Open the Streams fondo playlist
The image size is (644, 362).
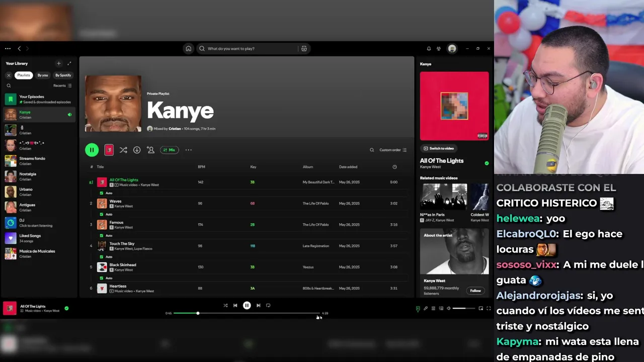tap(39, 161)
